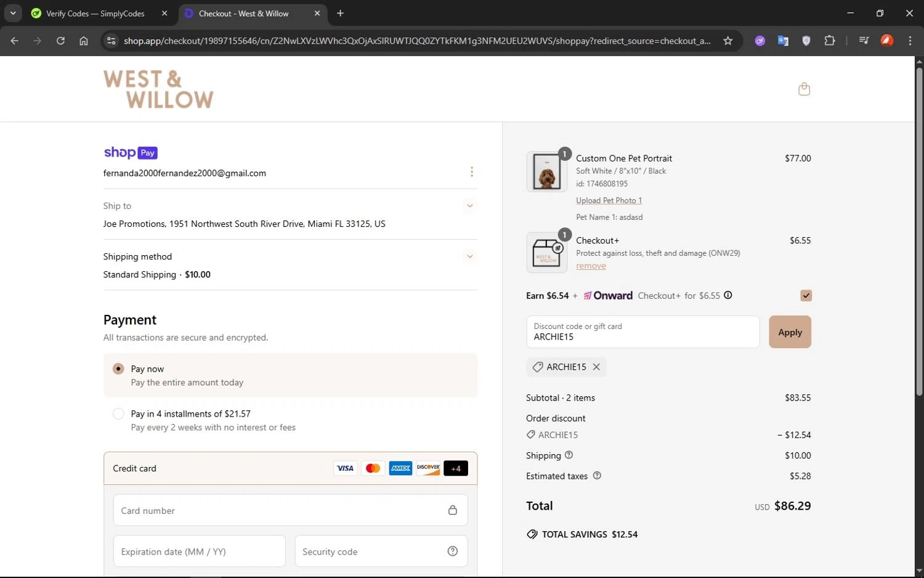Open the Extensions puzzle icon
924x578 pixels.
[x=830, y=41]
